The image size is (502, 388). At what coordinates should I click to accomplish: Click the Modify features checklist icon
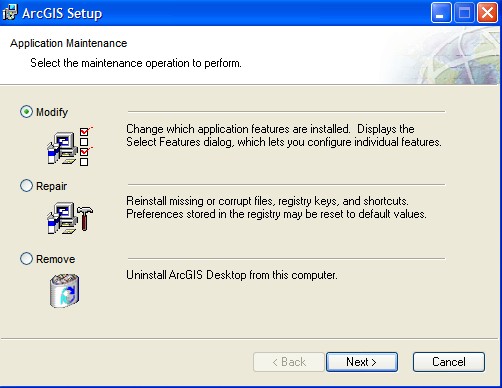click(70, 147)
